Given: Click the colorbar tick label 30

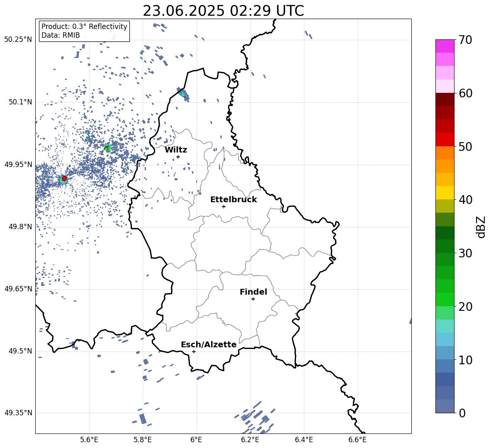Looking at the screenshot, I should coord(465,253).
